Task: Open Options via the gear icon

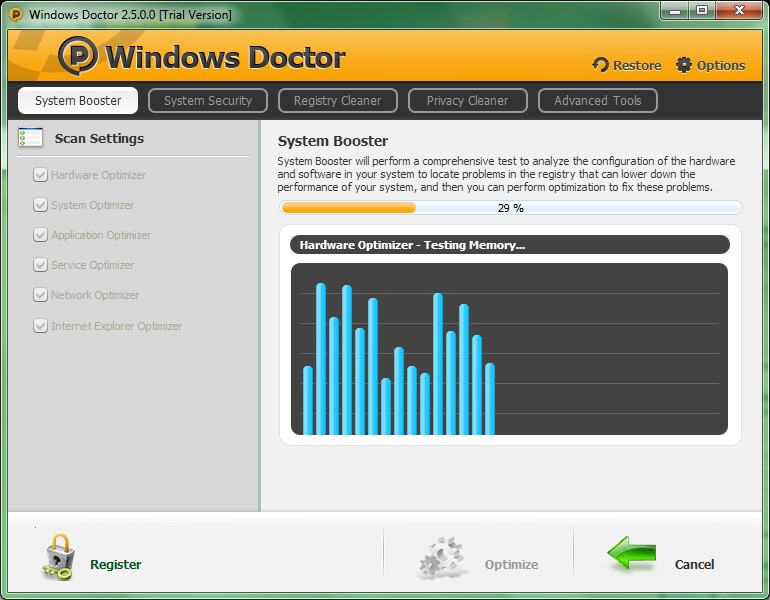Action: click(684, 65)
